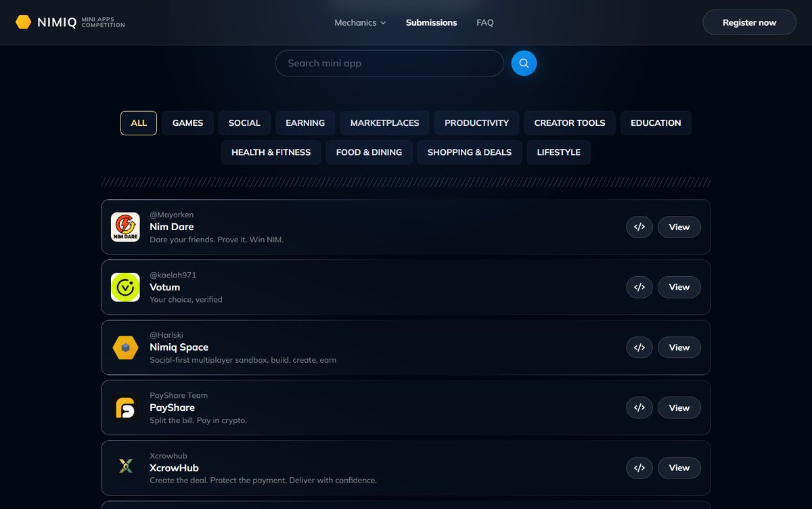Click the Nimiq hexagon logo
The image size is (812, 509).
click(24, 22)
